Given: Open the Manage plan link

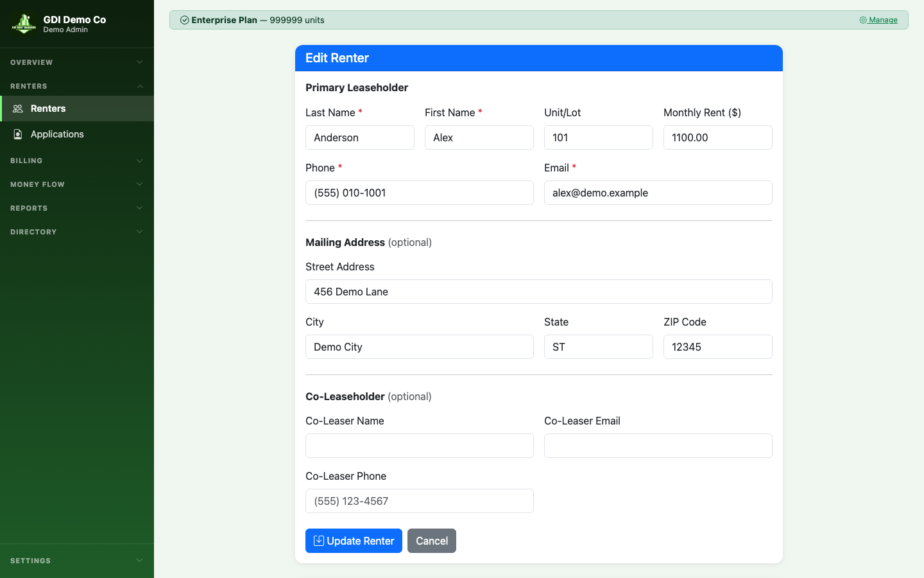Looking at the screenshot, I should click(x=878, y=20).
